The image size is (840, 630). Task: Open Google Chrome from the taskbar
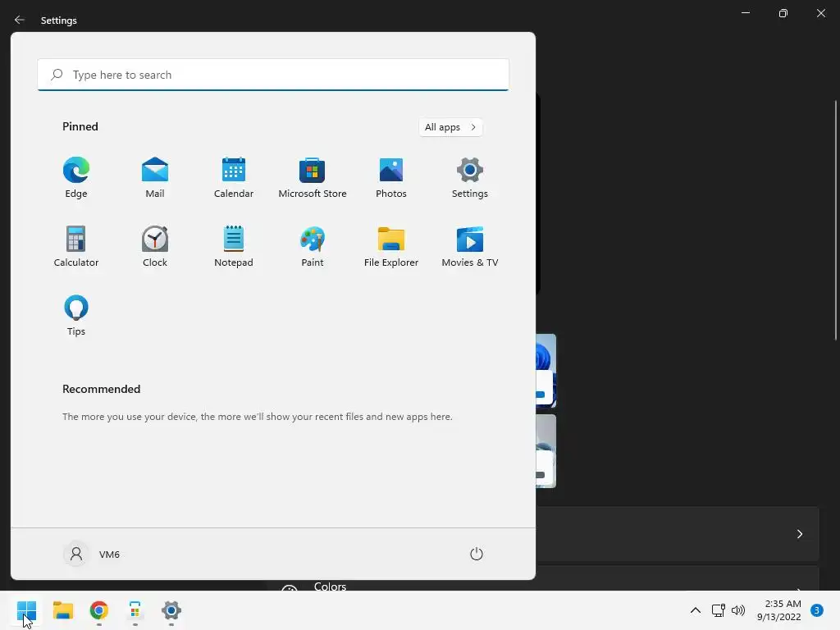coord(99,610)
